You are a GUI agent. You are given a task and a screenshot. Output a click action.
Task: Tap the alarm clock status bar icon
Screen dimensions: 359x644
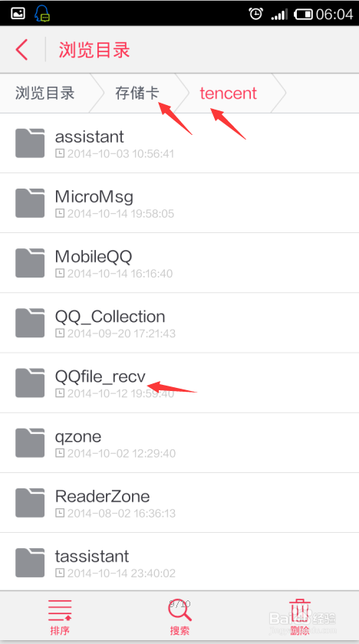pos(255,14)
